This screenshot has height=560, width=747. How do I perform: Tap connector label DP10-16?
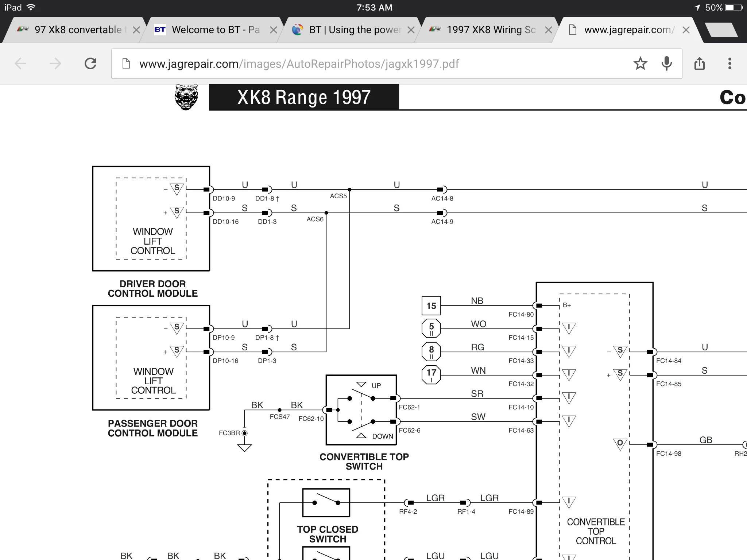(225, 361)
